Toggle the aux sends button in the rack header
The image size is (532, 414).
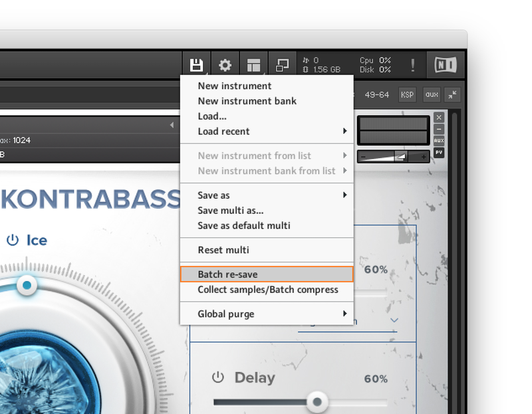(432, 94)
